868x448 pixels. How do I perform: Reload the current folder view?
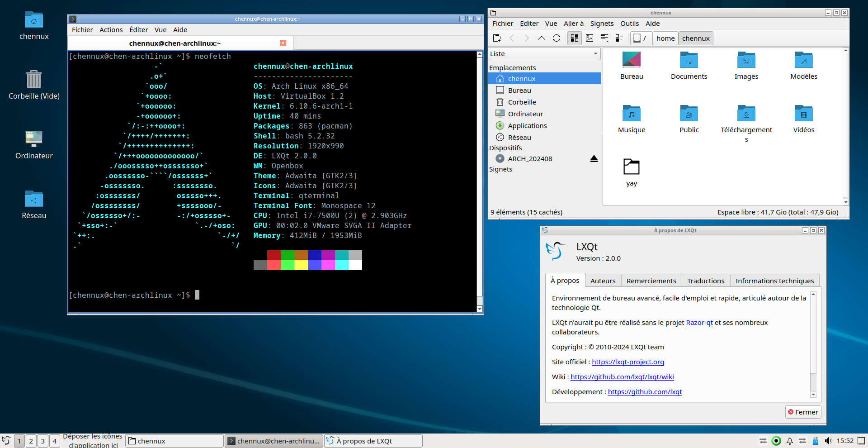tap(557, 38)
